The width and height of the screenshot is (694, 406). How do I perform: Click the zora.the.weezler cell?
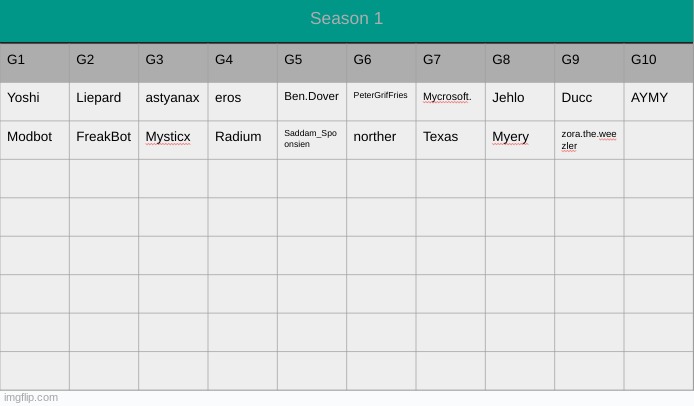[x=589, y=139]
